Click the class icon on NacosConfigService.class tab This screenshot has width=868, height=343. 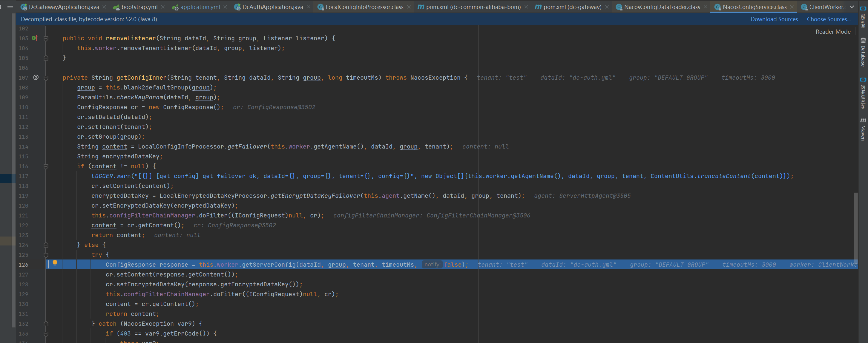718,6
